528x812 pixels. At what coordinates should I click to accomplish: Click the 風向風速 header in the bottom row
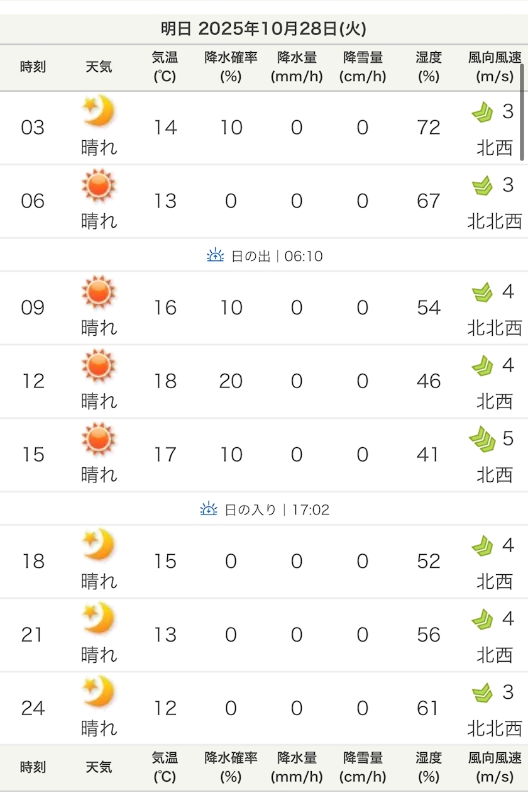point(495,767)
